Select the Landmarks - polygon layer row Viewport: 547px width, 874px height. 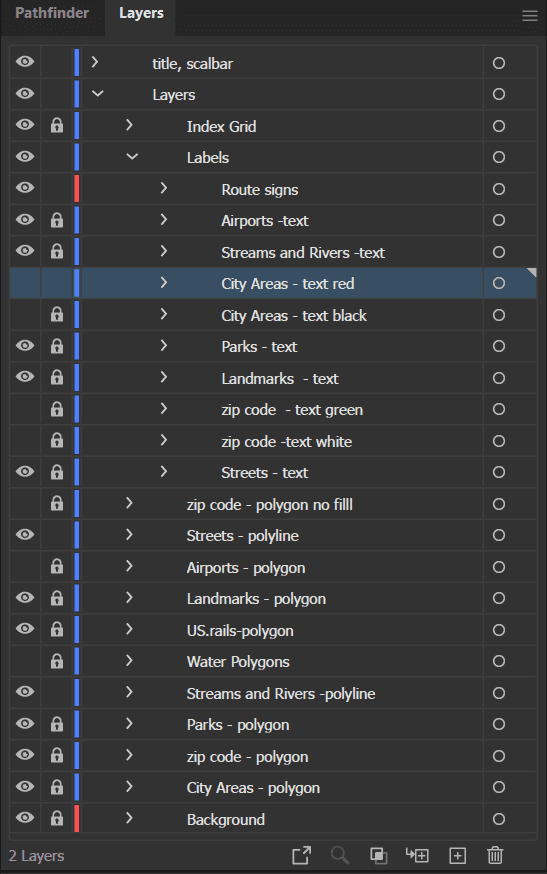click(x=282, y=599)
